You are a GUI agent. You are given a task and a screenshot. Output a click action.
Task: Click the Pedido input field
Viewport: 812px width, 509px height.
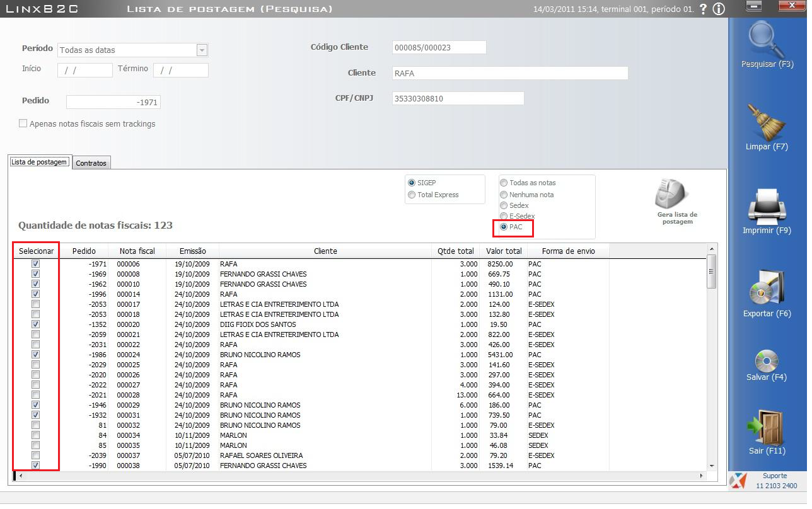point(113,102)
